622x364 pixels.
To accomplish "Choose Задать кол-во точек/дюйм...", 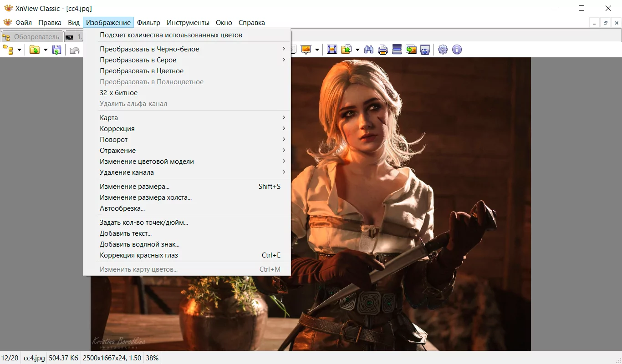I will tap(187, 222).
